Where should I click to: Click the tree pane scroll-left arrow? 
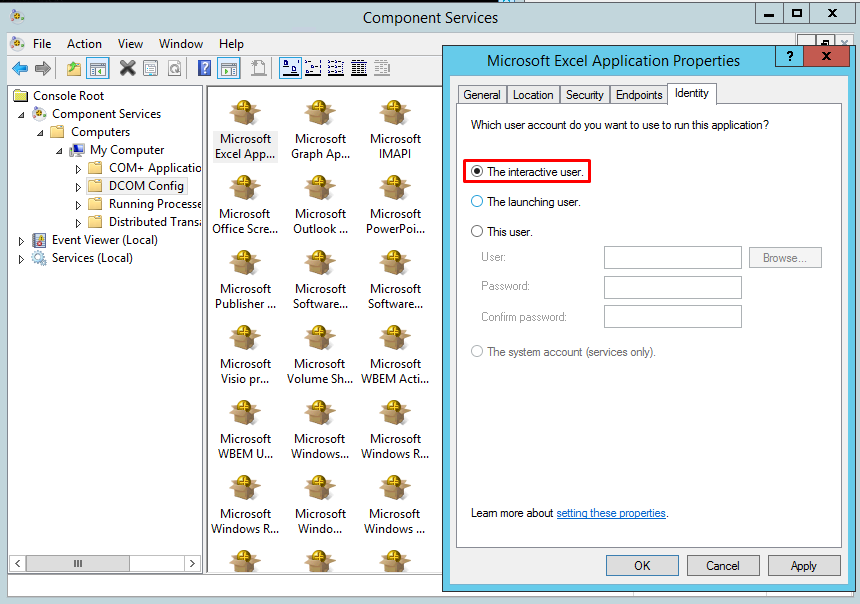18,563
